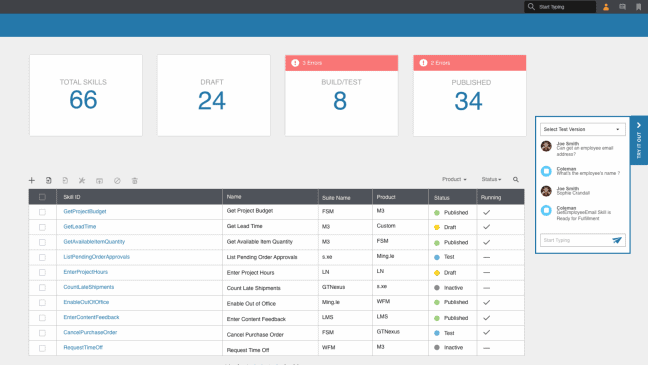The image size is (648, 365).
Task: Sort by the Name column header
Action: pos(234,197)
